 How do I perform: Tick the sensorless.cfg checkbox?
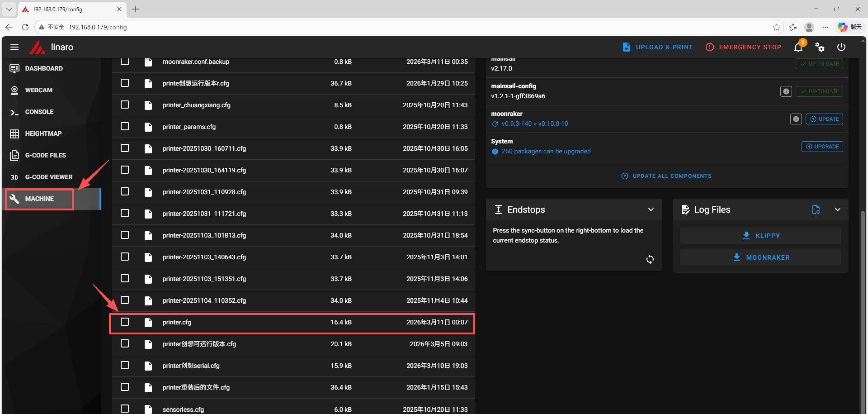tap(125, 409)
